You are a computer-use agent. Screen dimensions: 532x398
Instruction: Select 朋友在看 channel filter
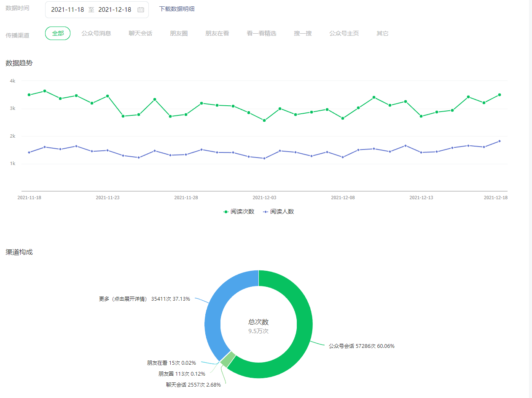point(217,33)
